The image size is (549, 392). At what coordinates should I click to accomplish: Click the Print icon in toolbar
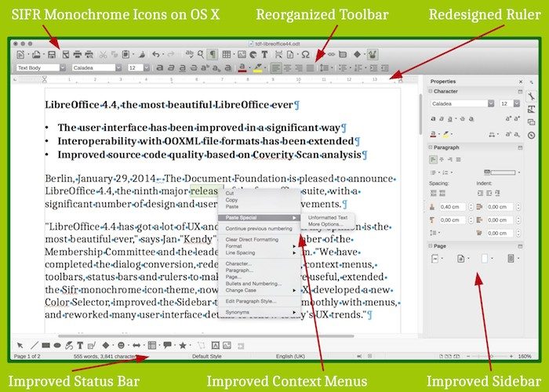click(x=78, y=55)
